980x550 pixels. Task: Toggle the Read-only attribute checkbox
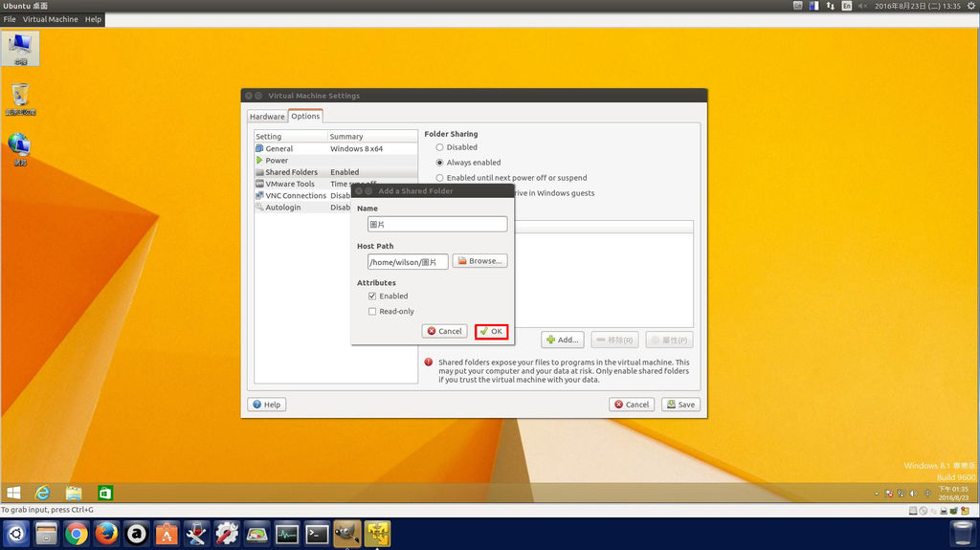point(372,311)
